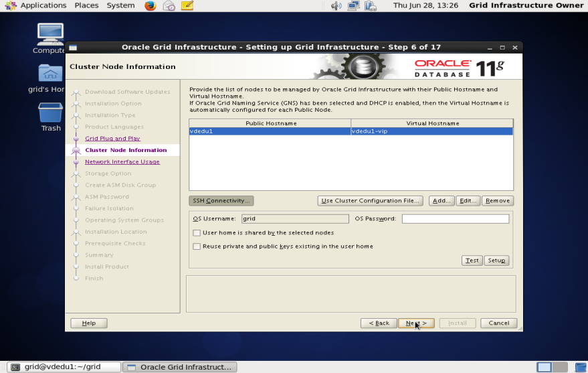
Task: Click the Public Hostname column header
Action: (x=270, y=123)
